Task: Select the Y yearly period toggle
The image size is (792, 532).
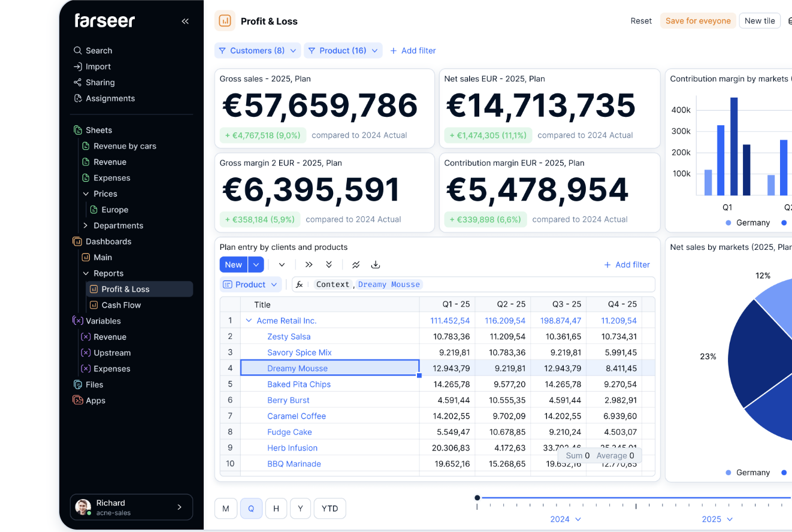Action: point(300,509)
